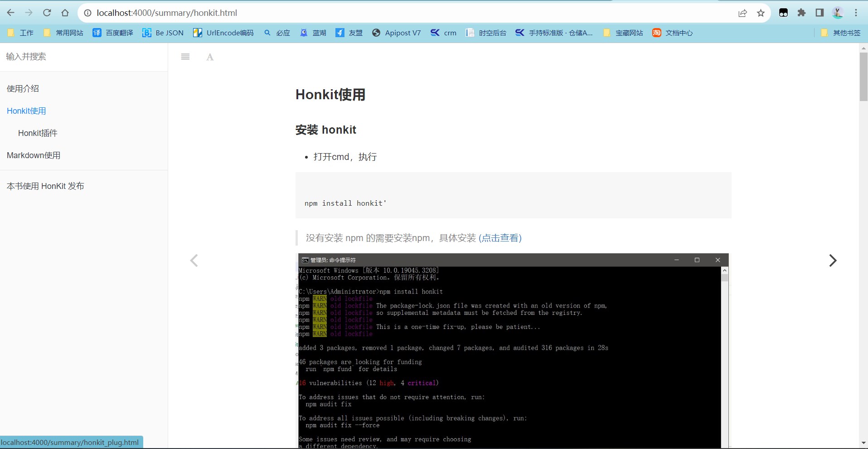Open the Honkit插件 sub-chapter
868x449 pixels.
38,133
